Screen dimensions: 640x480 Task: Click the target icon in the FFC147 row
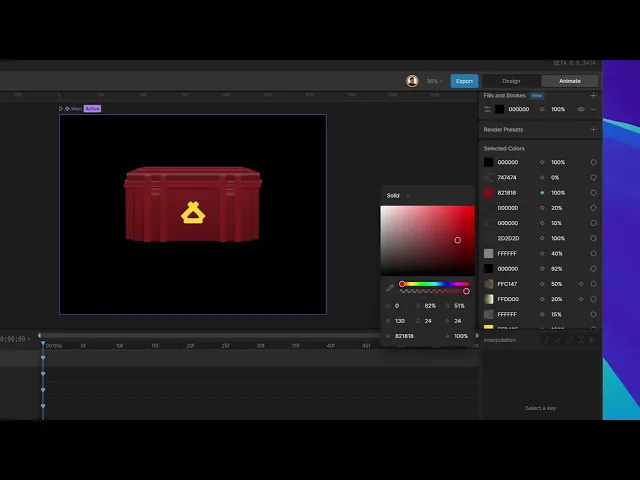click(593, 284)
